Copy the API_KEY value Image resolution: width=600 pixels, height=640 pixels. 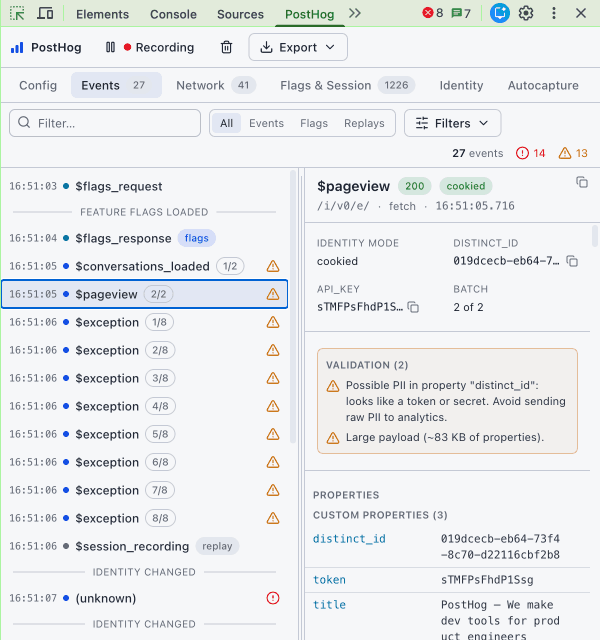(x=413, y=307)
